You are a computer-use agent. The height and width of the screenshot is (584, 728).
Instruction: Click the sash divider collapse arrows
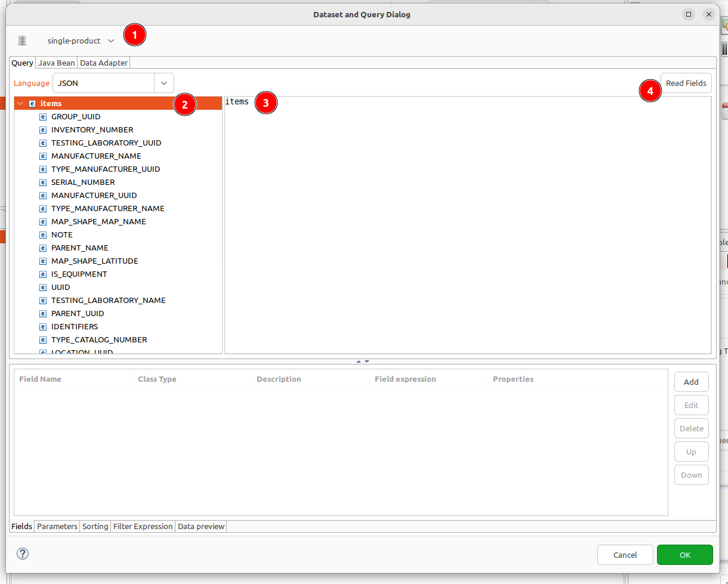(363, 361)
